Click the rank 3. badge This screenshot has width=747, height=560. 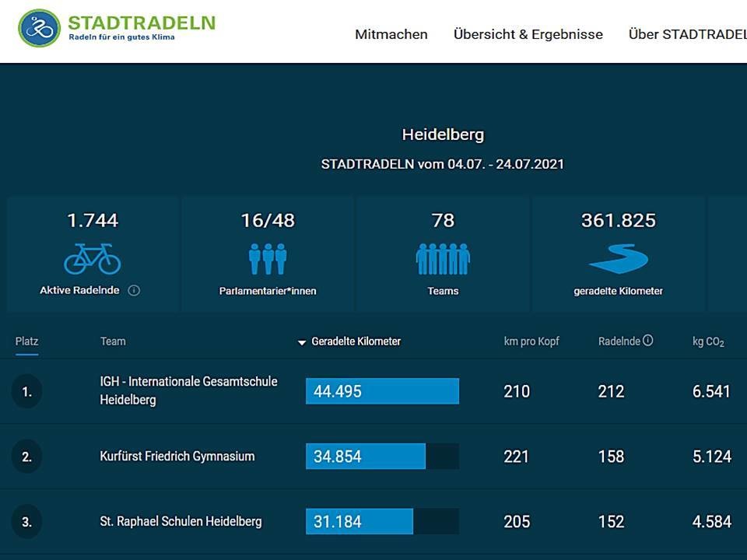[26, 522]
